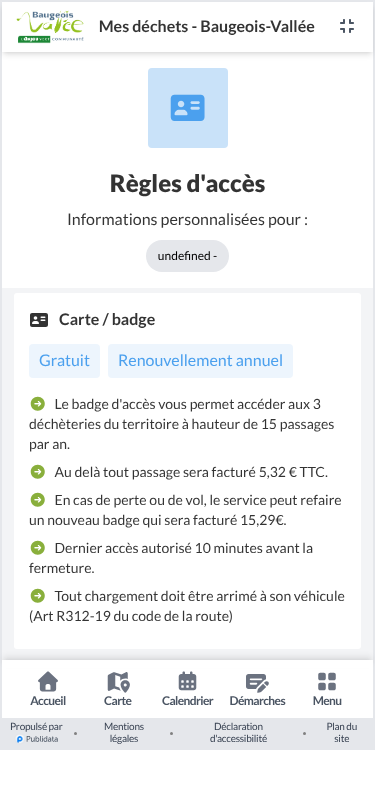The height and width of the screenshot is (812, 375).
Task: Open Déclaration d'accessibilité link
Action: click(x=238, y=733)
